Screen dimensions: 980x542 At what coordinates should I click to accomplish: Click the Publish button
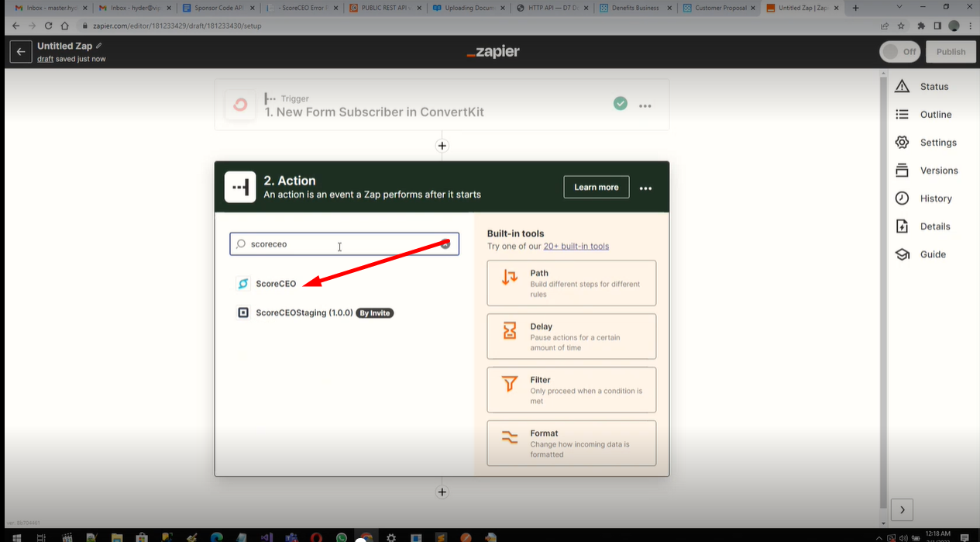951,52
